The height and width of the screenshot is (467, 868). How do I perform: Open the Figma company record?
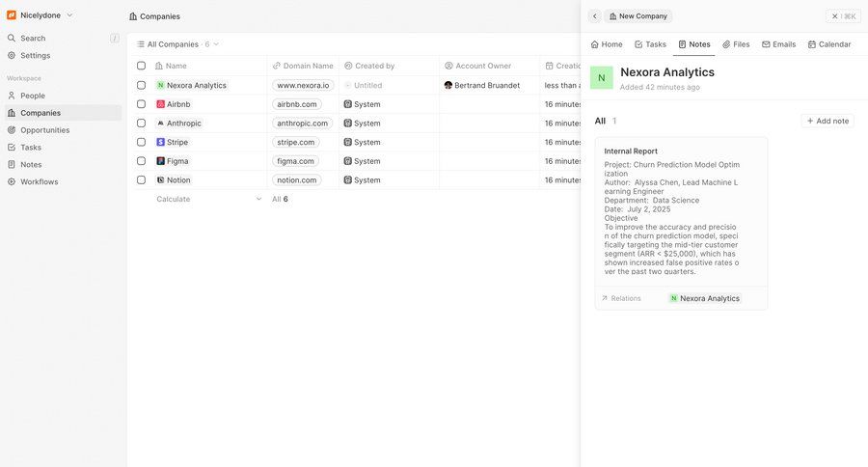(x=173, y=161)
